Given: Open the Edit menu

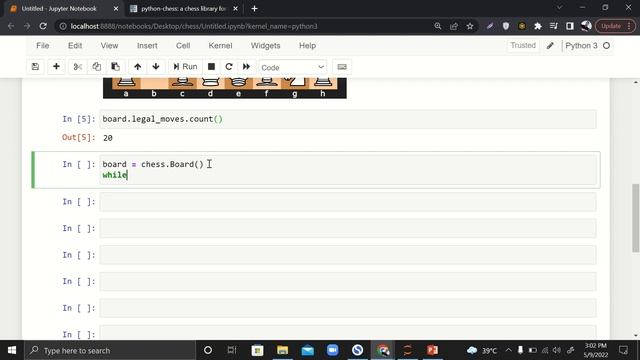Looking at the screenshot, I should (x=75, y=46).
